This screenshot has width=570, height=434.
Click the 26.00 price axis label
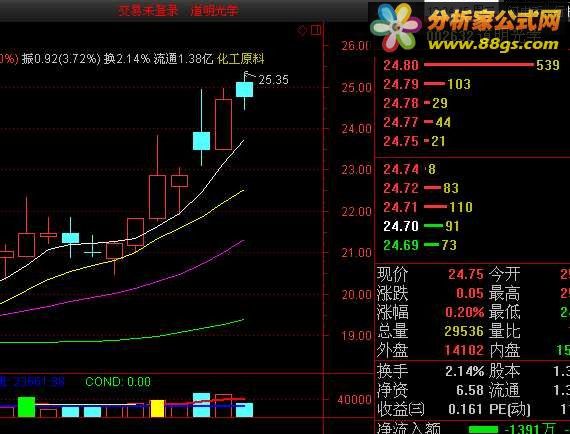356,46
